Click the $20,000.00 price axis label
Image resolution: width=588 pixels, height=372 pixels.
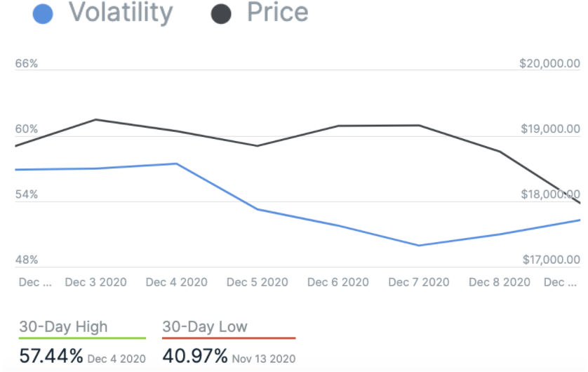click(549, 63)
